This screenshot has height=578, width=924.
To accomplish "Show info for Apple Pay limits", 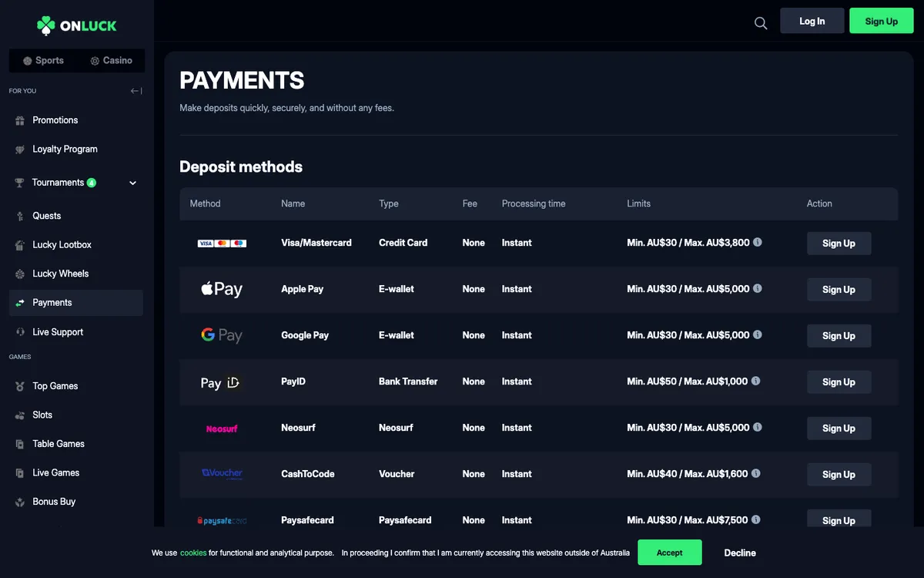I will click(x=758, y=288).
